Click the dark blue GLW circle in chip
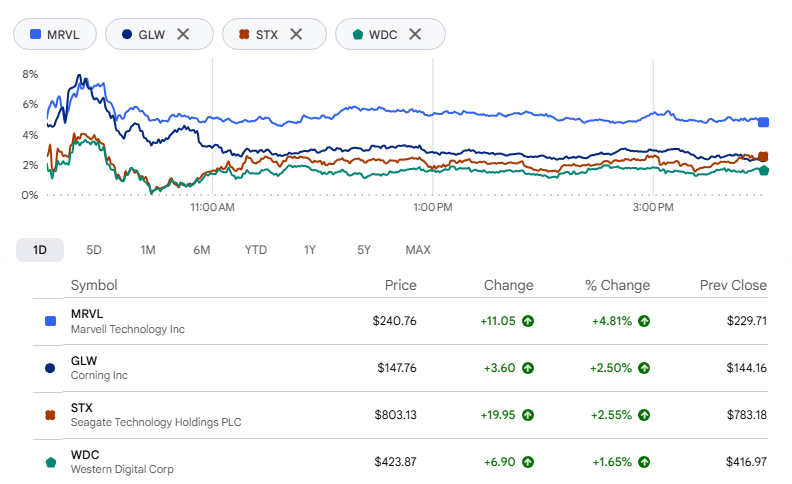792x484 pixels. 127,34
